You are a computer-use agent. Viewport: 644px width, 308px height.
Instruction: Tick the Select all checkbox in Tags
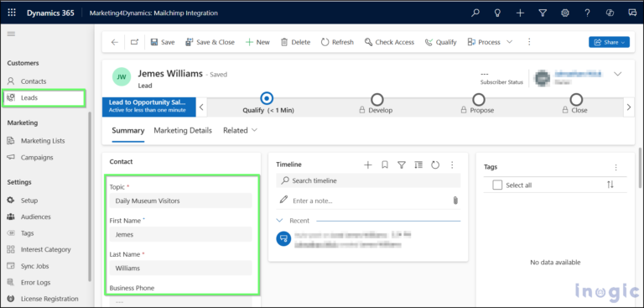pos(497,185)
